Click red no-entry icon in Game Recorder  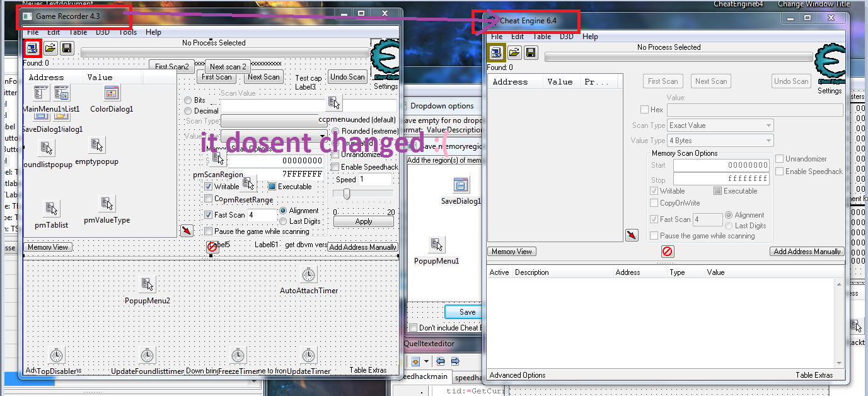click(x=212, y=247)
